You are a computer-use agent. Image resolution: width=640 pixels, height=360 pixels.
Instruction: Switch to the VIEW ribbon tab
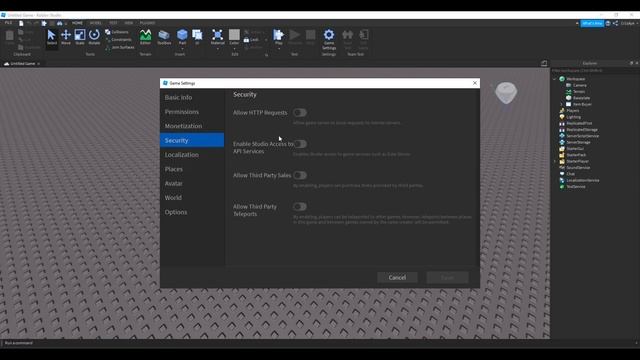129,23
